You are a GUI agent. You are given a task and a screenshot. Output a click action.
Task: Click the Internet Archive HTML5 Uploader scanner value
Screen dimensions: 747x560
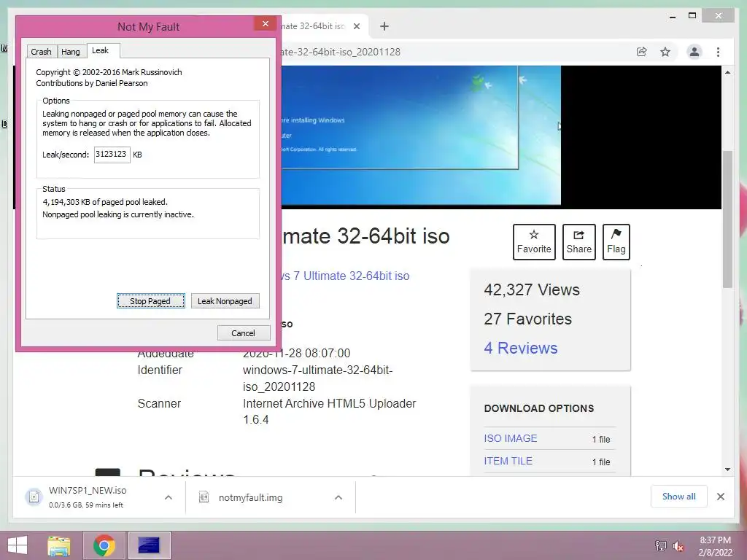(329, 411)
